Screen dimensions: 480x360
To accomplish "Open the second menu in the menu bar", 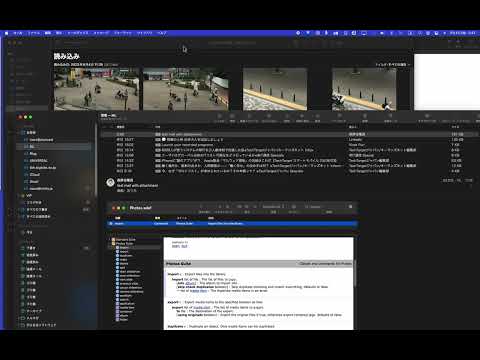I will point(18,33).
